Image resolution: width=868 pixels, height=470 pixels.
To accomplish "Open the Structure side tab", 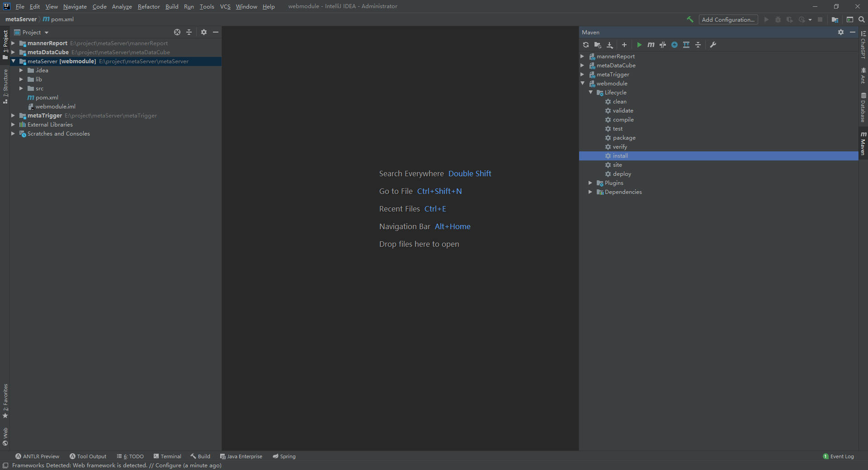I will click(x=5, y=86).
